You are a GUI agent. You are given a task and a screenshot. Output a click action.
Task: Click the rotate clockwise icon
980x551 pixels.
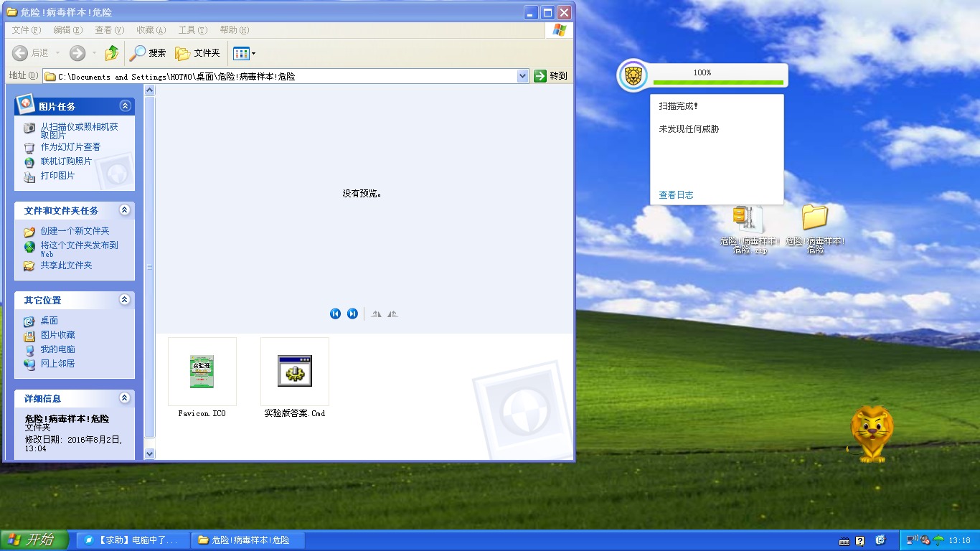coord(375,314)
